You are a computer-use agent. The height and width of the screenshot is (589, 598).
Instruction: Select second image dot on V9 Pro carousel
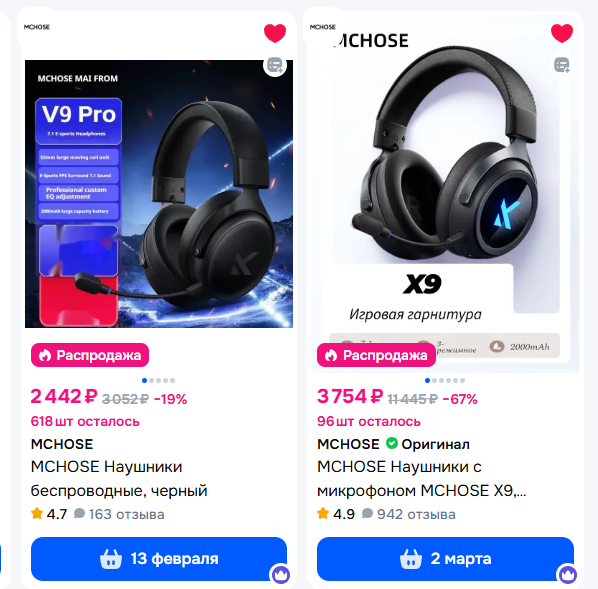151,380
